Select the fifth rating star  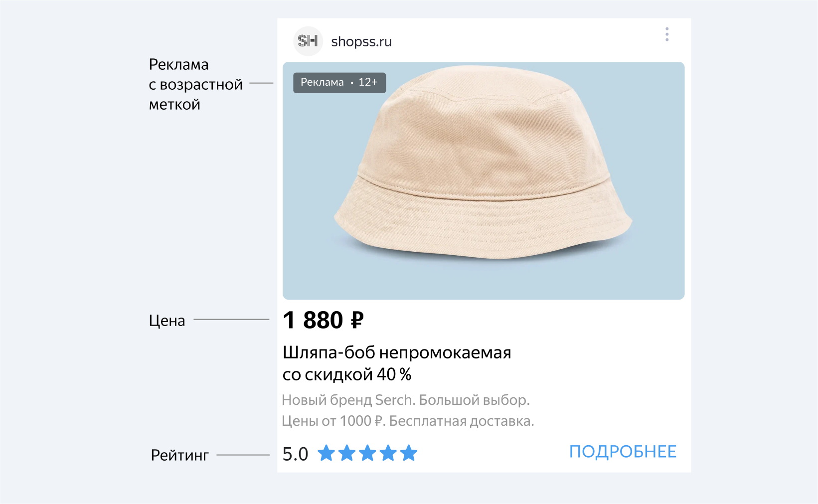409,453
